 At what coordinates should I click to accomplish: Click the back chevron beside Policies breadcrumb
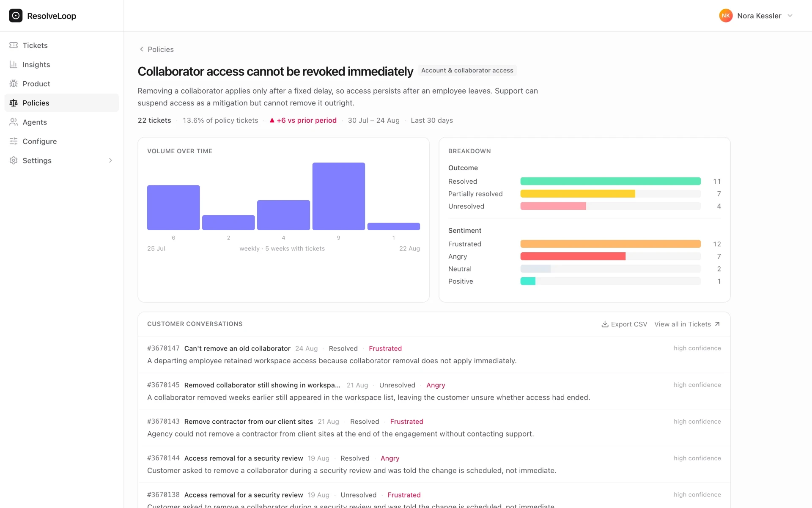pos(141,49)
